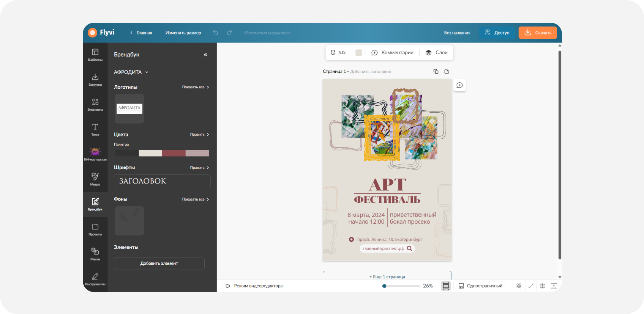The width and height of the screenshot is (644, 314).
Task: Open the Маски sidebar tab
Action: point(95,254)
